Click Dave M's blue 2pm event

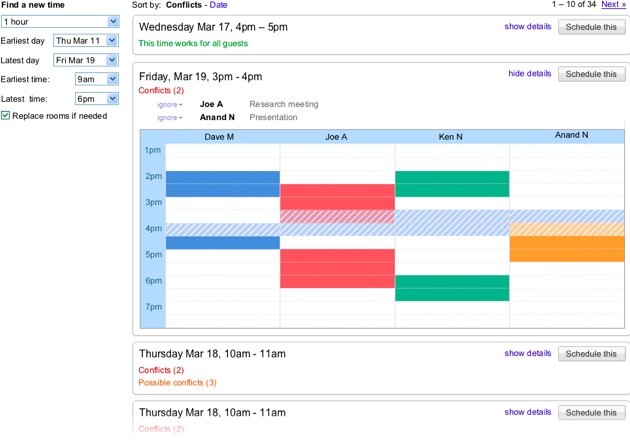(x=222, y=183)
